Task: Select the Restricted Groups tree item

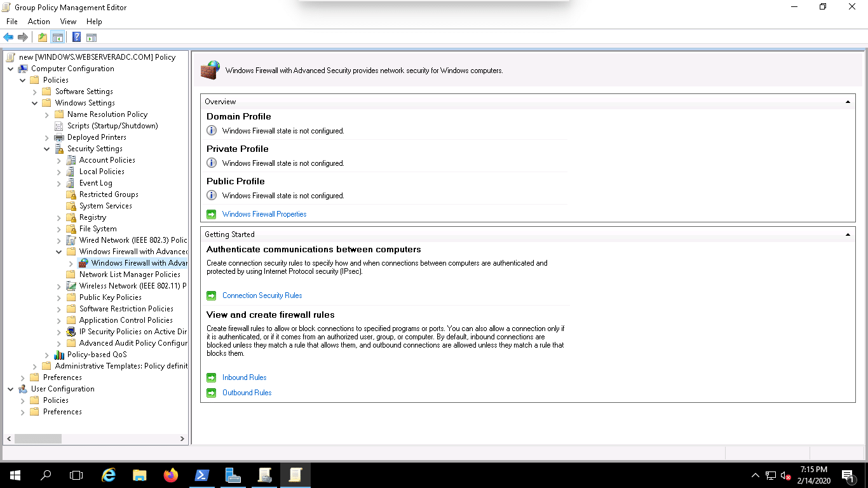Action: point(109,194)
